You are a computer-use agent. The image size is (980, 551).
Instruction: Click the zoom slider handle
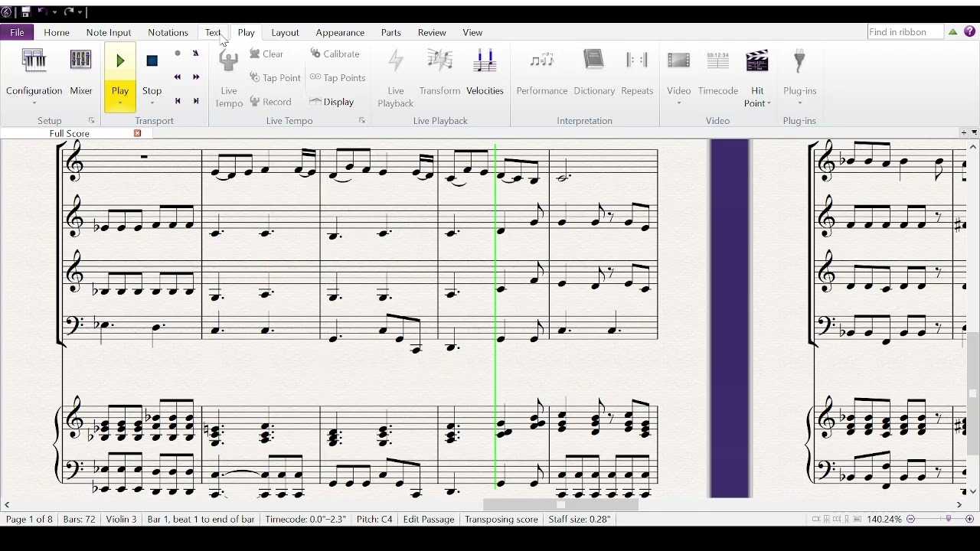949,519
